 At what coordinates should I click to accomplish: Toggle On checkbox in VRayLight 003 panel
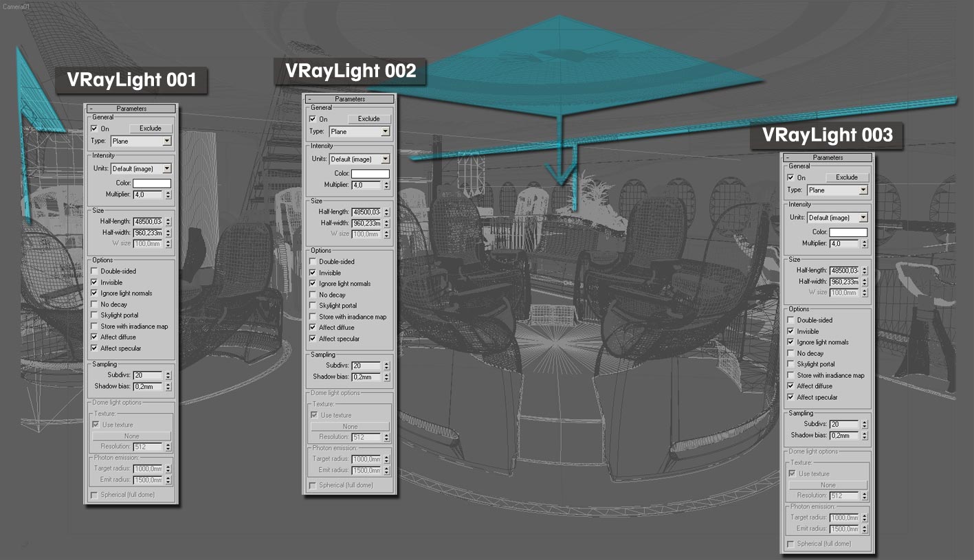[791, 177]
